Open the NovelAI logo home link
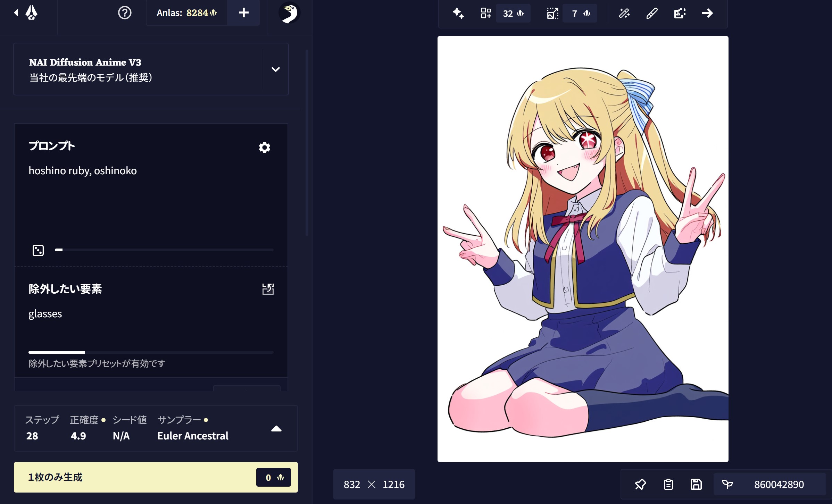The width and height of the screenshot is (832, 504). coord(32,13)
